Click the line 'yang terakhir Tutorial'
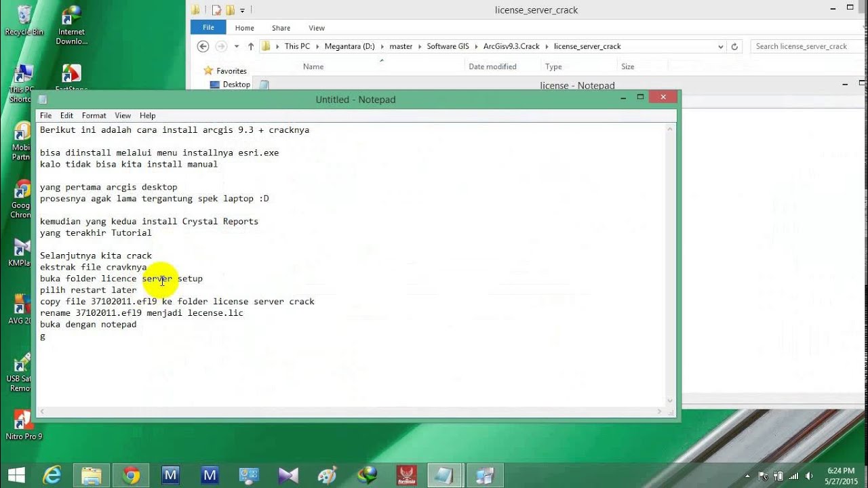This screenshot has width=868, height=488. coord(96,232)
